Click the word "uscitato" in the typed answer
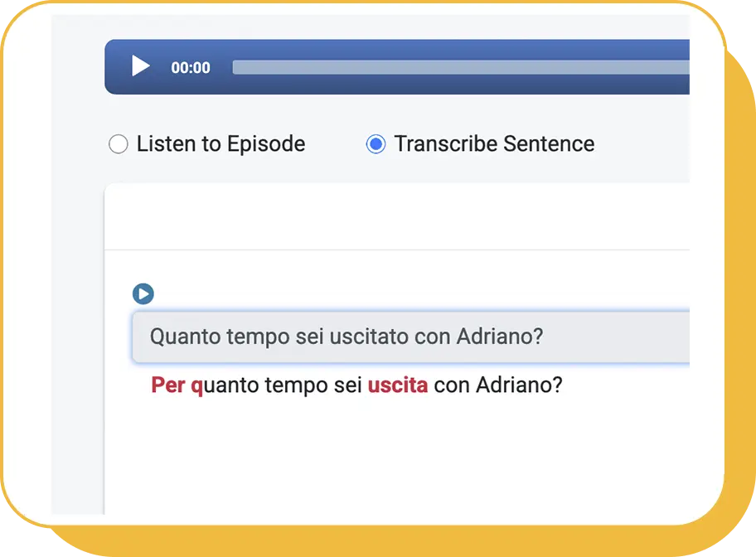Screen dimensions: 756x557 pos(369,337)
